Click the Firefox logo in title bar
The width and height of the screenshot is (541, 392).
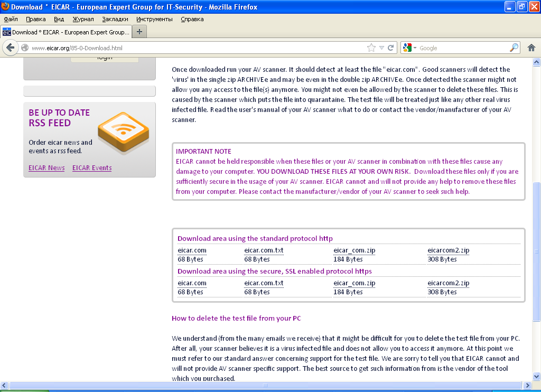(5, 6)
